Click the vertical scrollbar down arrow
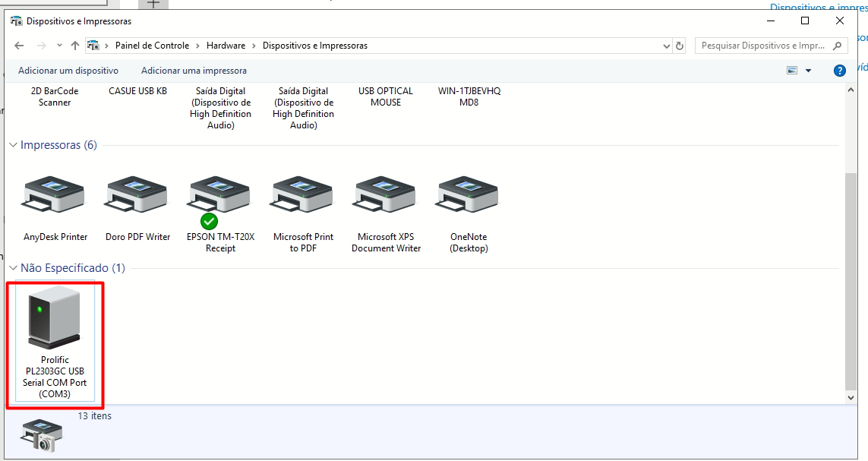Screen dimensions: 868x461 (850, 397)
